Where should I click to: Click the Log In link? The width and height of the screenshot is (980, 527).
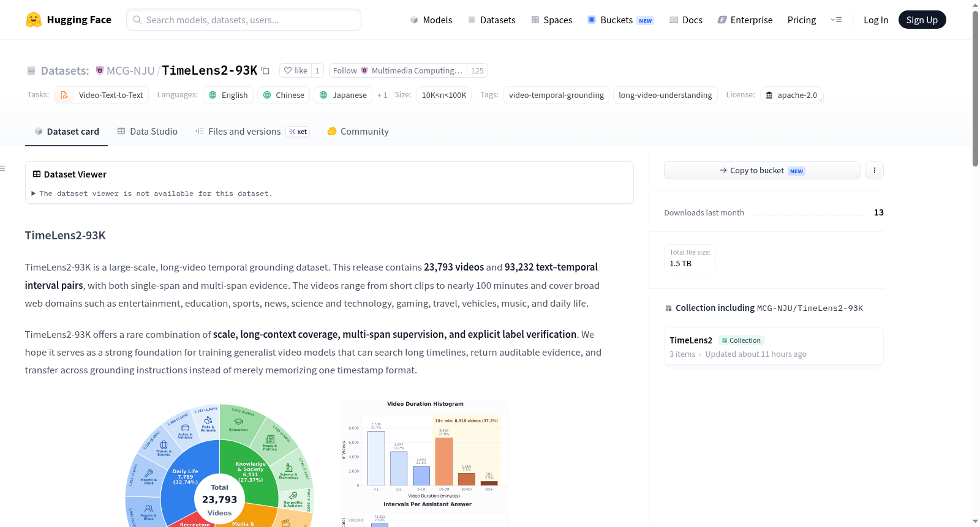point(876,20)
